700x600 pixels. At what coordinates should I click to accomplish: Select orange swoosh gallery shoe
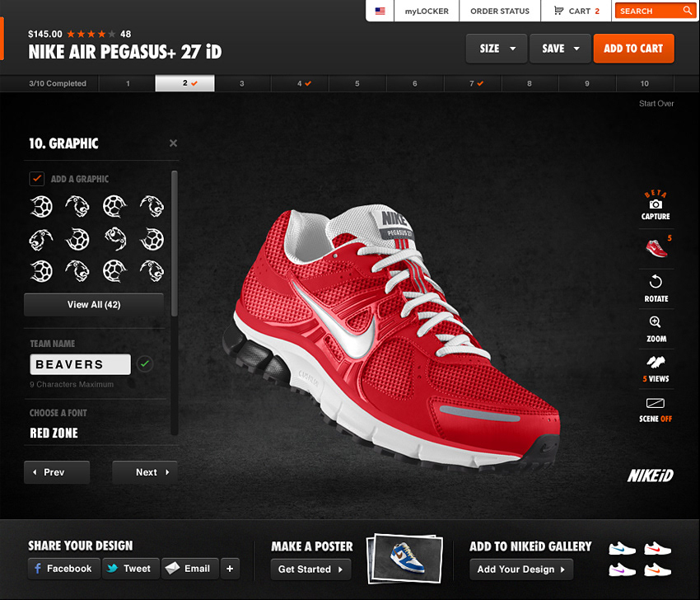coord(658,570)
